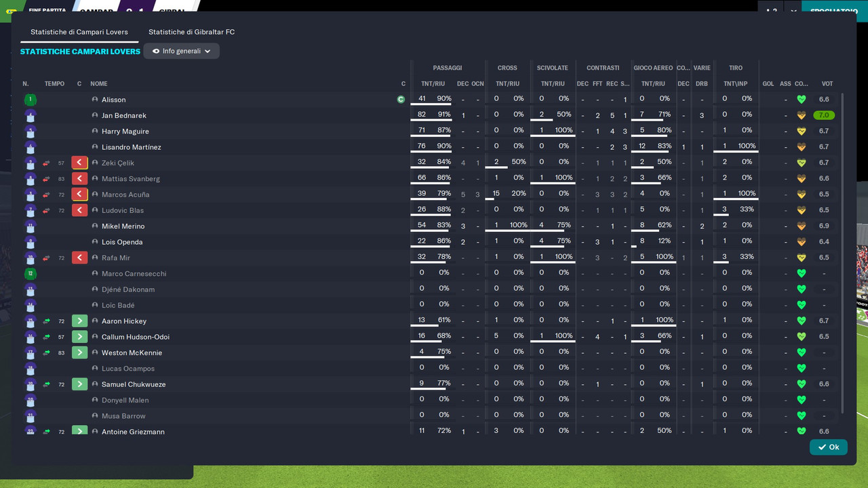
Task: Open the Spogliatoio button at top right
Action: 834,11
